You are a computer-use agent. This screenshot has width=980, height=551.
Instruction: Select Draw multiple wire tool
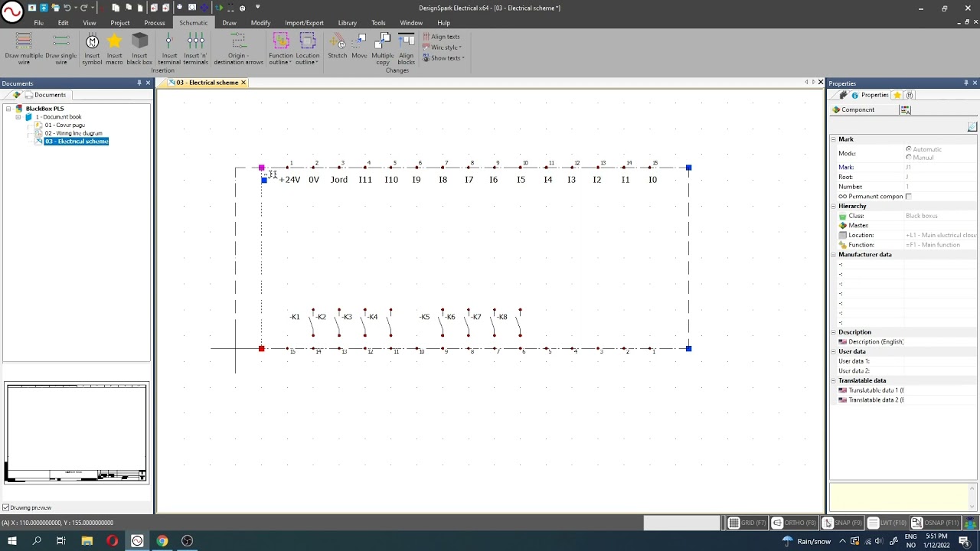click(x=24, y=49)
